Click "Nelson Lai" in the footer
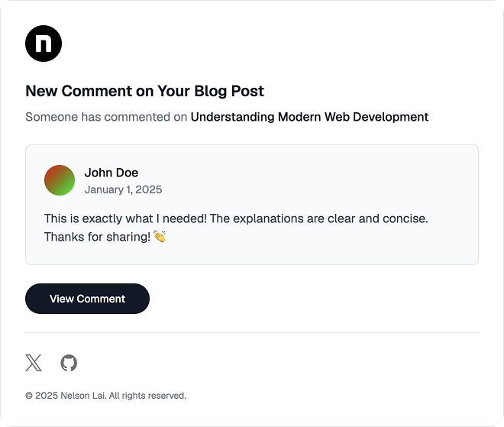Viewport: 504px width, 427px height. click(83, 396)
